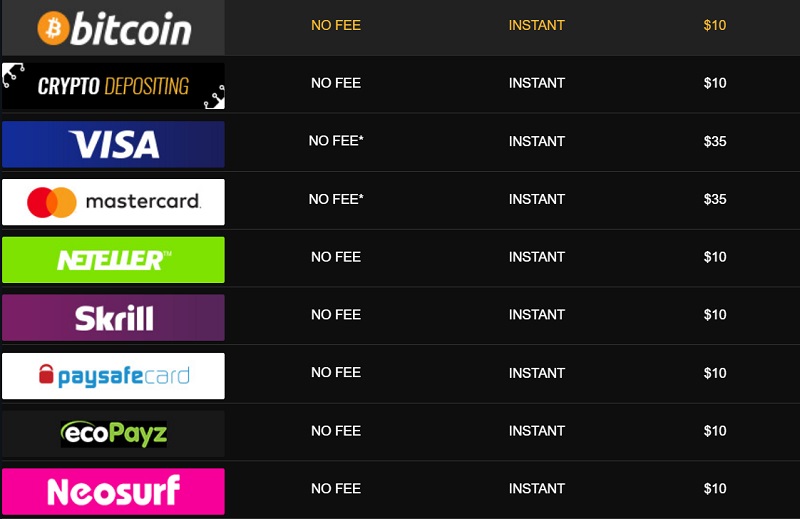Viewport: 800px width, 519px height.
Task: Select the Neteller payment logo
Action: [113, 260]
